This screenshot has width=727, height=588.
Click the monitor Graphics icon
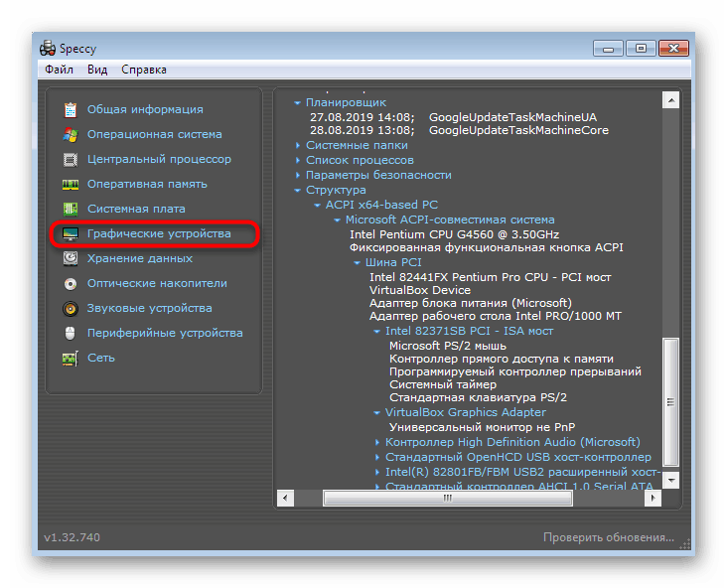(71, 234)
